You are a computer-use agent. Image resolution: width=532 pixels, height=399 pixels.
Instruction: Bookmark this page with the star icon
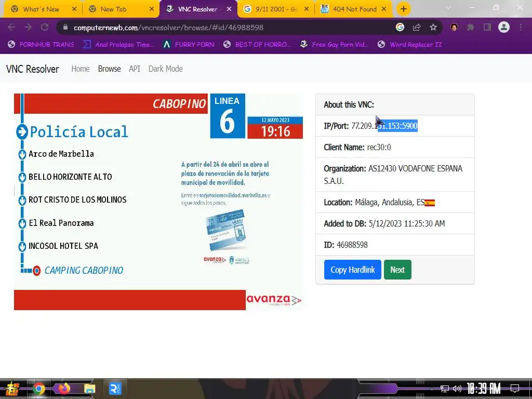pos(433,27)
